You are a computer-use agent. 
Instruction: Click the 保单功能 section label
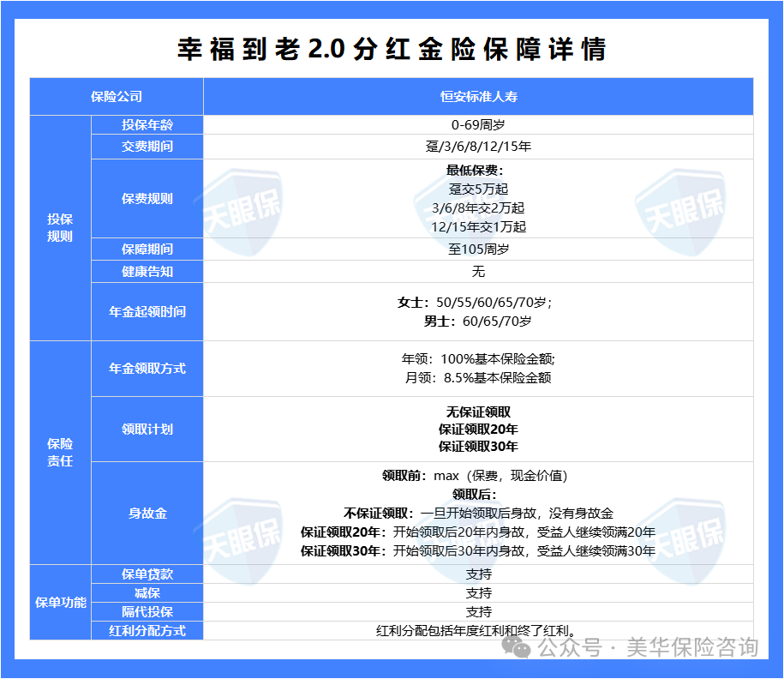pos(60,603)
